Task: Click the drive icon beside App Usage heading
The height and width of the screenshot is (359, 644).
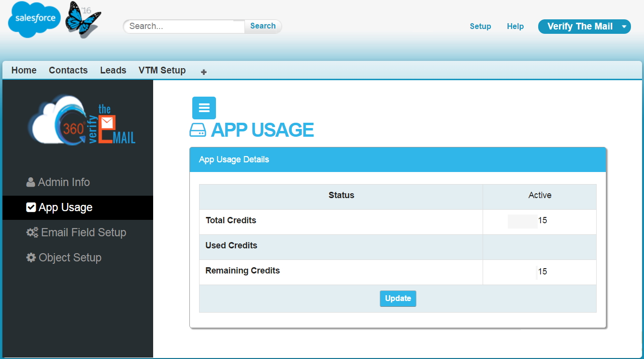Action: [x=198, y=130]
